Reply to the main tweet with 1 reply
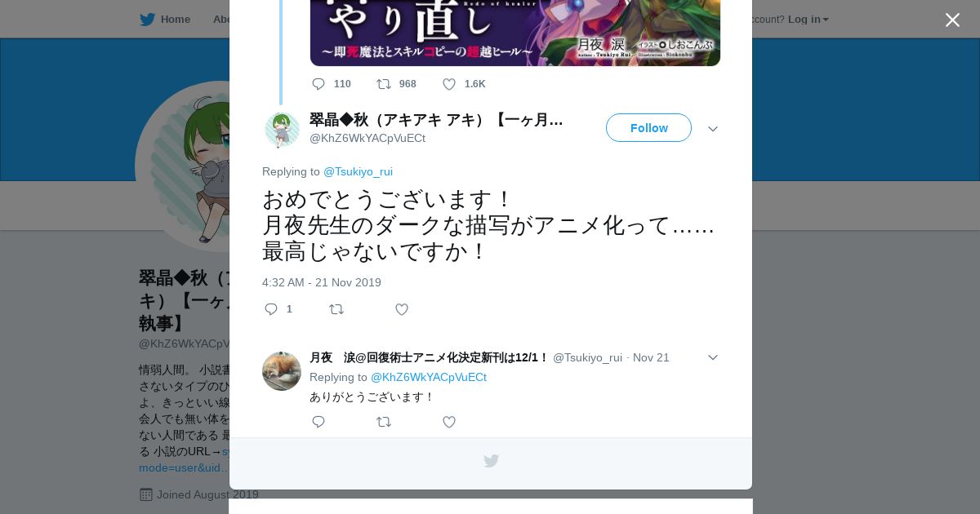The image size is (980, 514). (271, 309)
